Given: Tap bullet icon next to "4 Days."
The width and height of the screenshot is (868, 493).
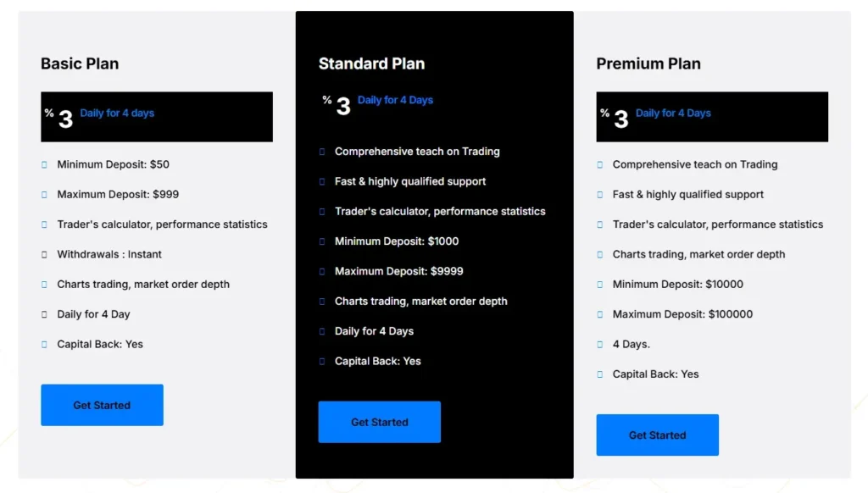Looking at the screenshot, I should point(600,345).
